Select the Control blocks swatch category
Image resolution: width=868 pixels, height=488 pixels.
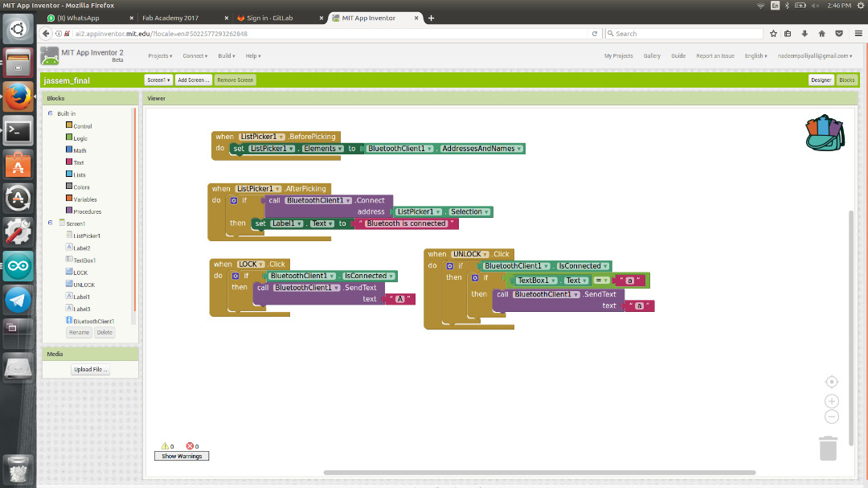click(69, 125)
